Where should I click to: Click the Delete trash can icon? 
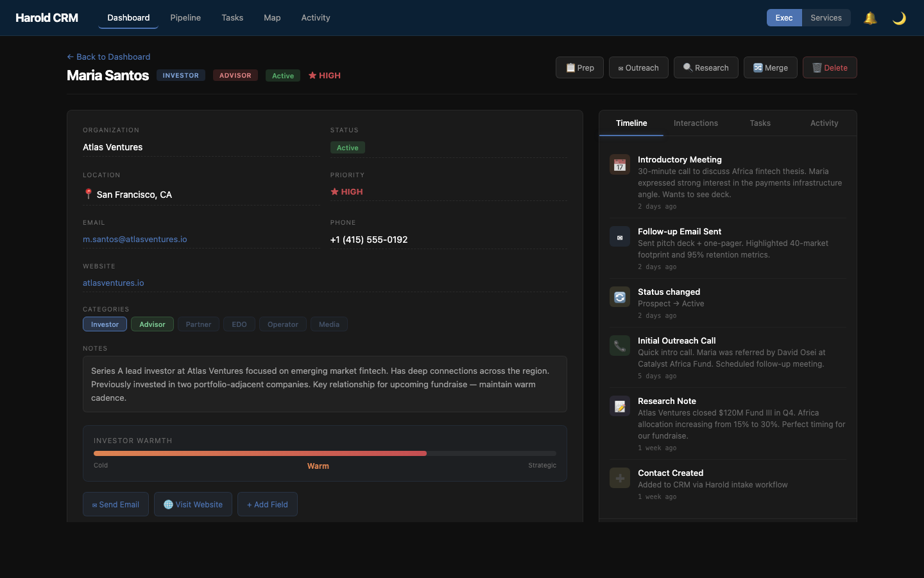[x=816, y=67]
